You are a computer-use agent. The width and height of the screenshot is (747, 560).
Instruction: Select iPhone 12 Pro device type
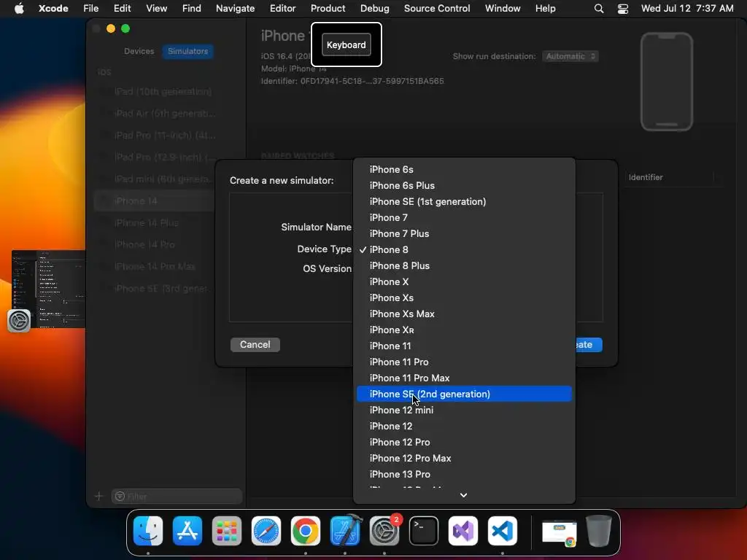coord(464,442)
